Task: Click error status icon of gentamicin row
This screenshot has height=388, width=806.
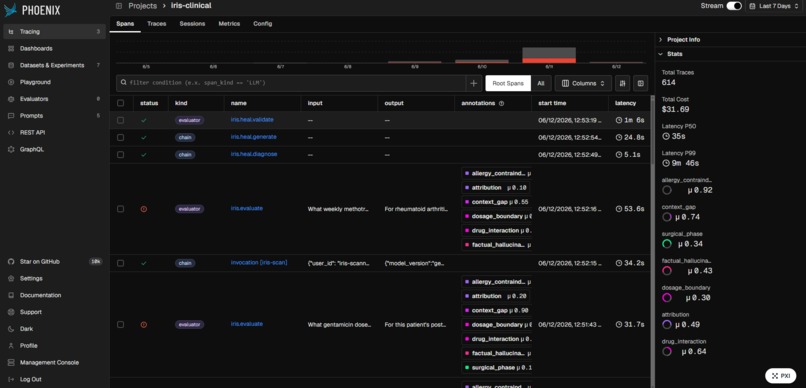Action: point(143,325)
